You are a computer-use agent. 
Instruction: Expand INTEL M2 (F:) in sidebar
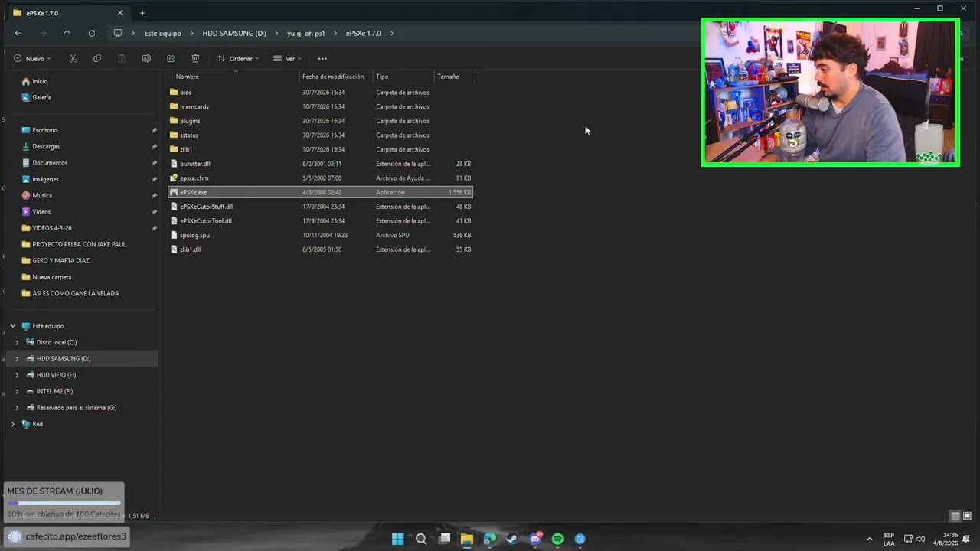[17, 391]
